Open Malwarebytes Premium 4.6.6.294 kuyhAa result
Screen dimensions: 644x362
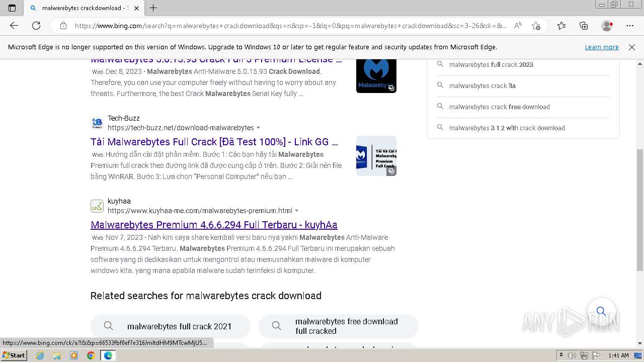click(214, 225)
